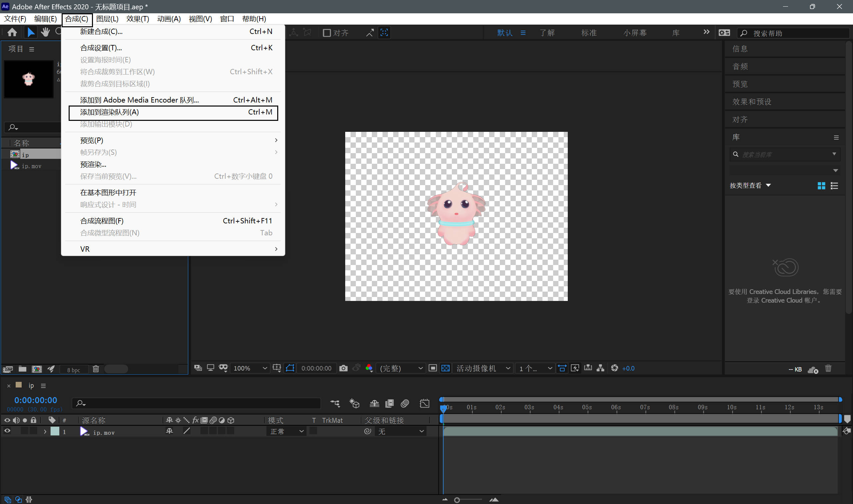This screenshot has height=504, width=853.
Task: Toggle region of interest button
Action: pyautogui.click(x=432, y=368)
